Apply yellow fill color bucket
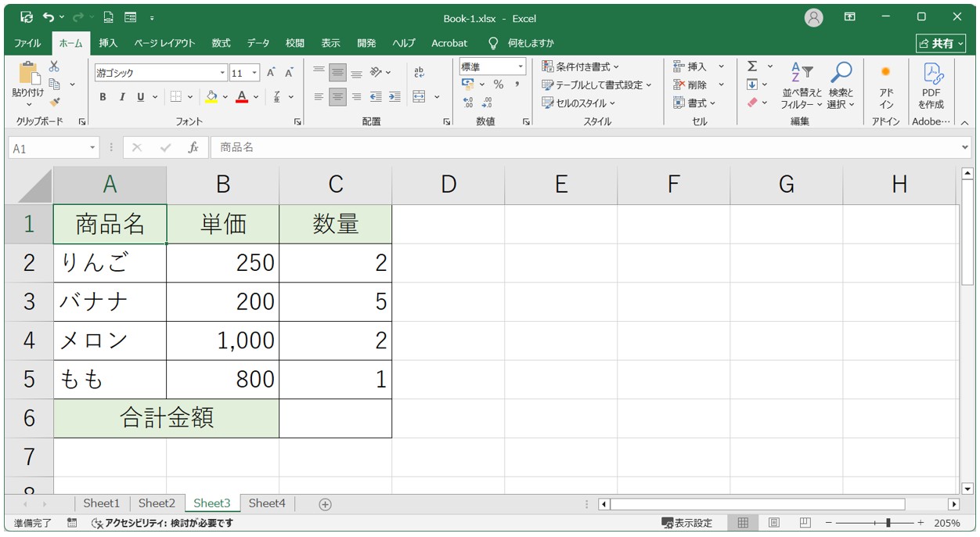Image resolution: width=980 pixels, height=537 pixels. point(211,97)
